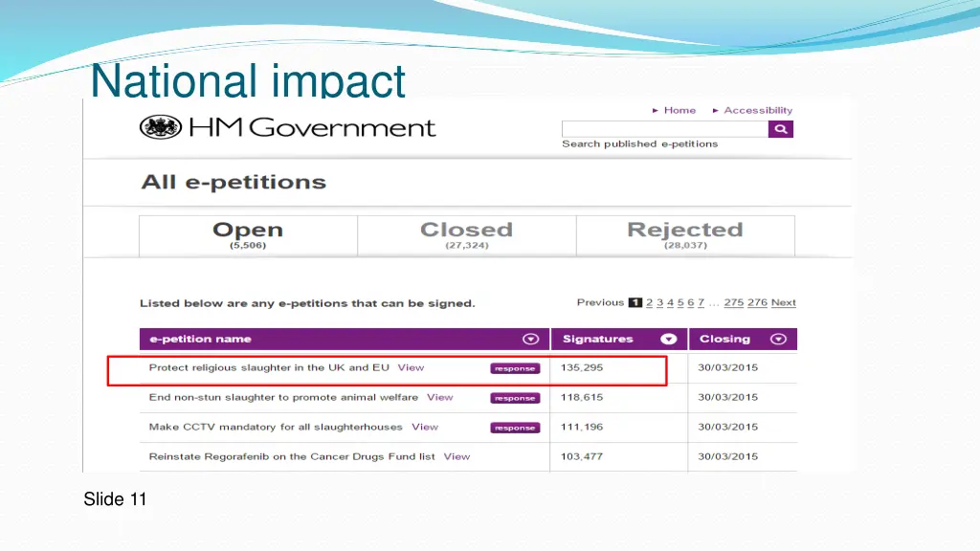Viewport: 980px width, 551px height.
Task: Click closing date in Reinstate Regorafenib row
Action: click(x=727, y=456)
